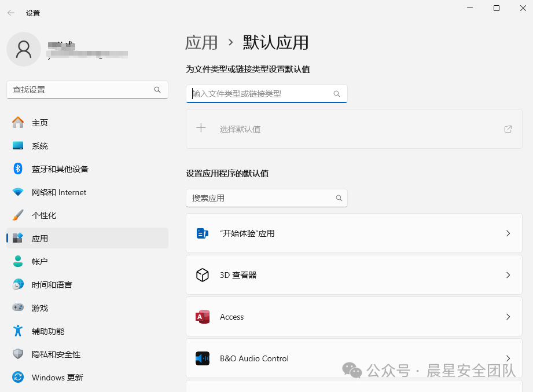Open 3D 查看器 default settings
This screenshot has width=533, height=392.
tap(354, 274)
